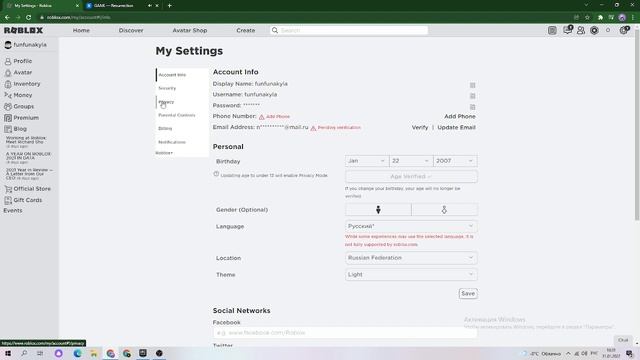
Task: Select the Privacy settings tab
Action: pyautogui.click(x=182, y=102)
